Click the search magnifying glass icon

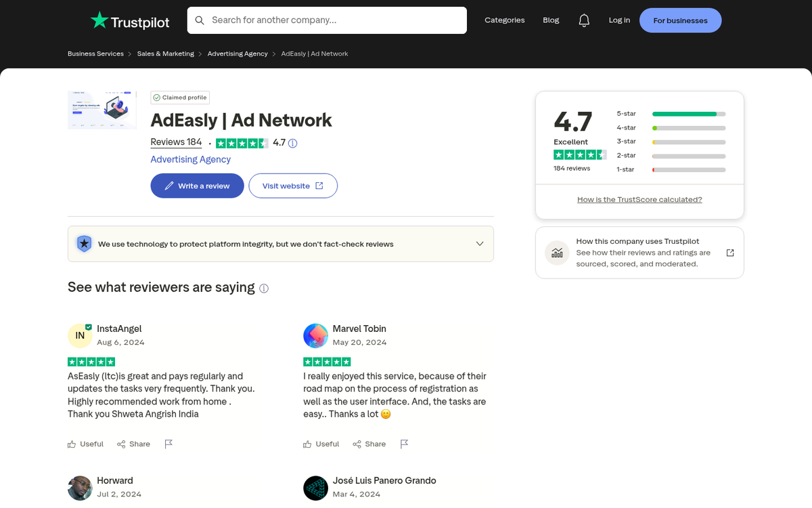[200, 20]
